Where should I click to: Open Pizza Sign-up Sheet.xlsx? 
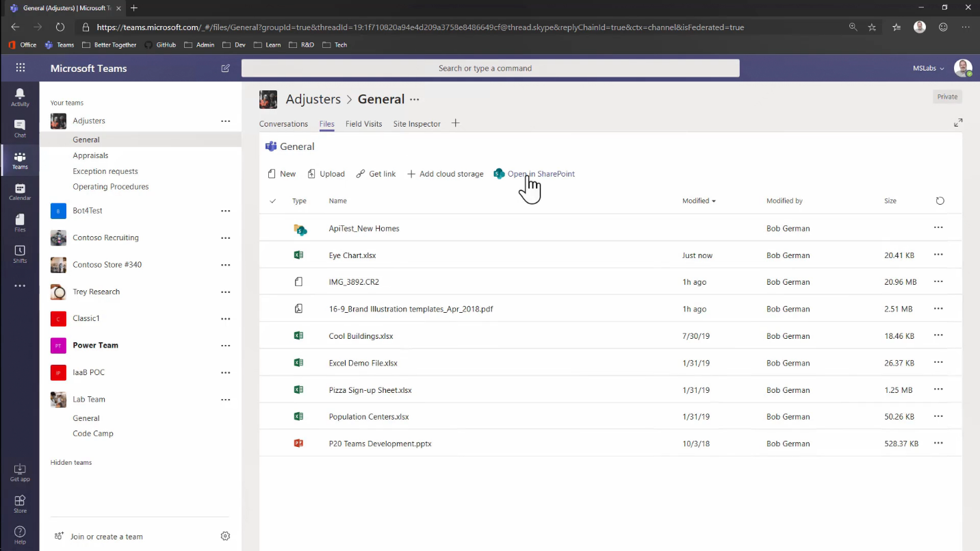click(370, 390)
